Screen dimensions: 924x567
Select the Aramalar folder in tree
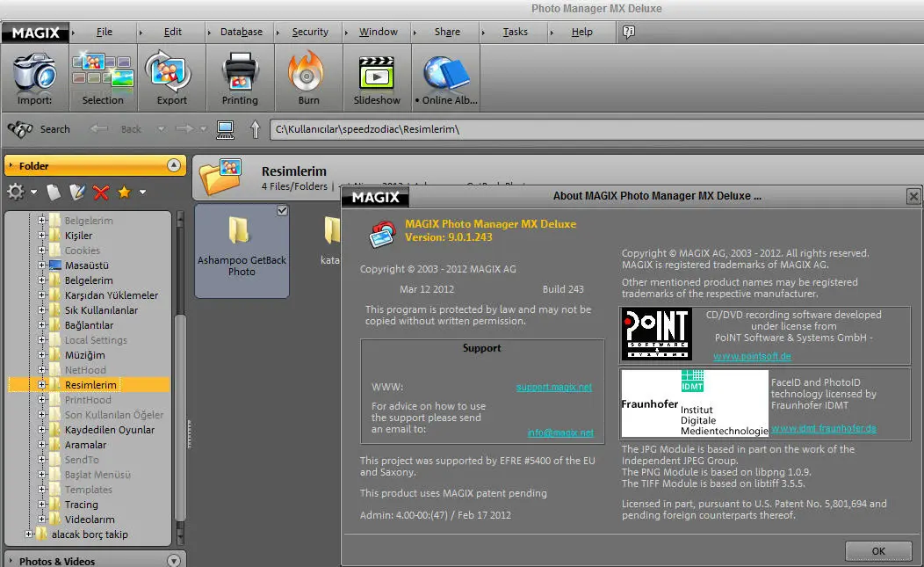[x=85, y=445]
